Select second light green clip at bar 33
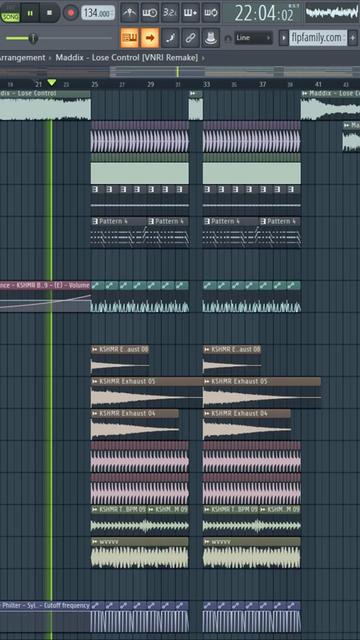This screenshot has height=640, width=360. click(x=252, y=169)
